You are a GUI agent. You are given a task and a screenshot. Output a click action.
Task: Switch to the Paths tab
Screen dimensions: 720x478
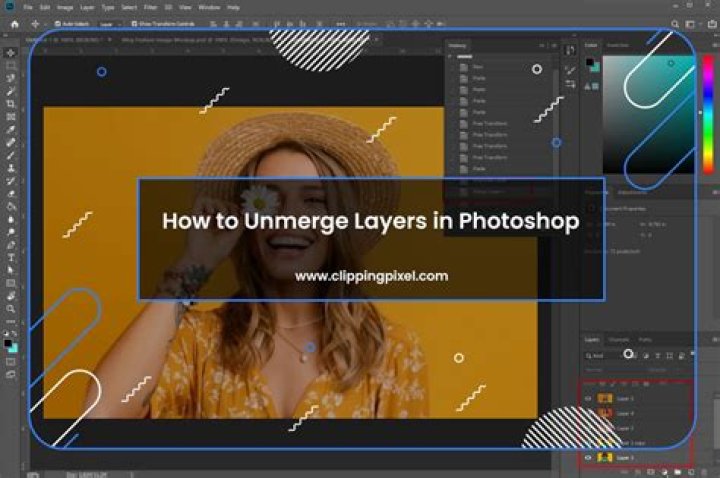[x=645, y=339]
